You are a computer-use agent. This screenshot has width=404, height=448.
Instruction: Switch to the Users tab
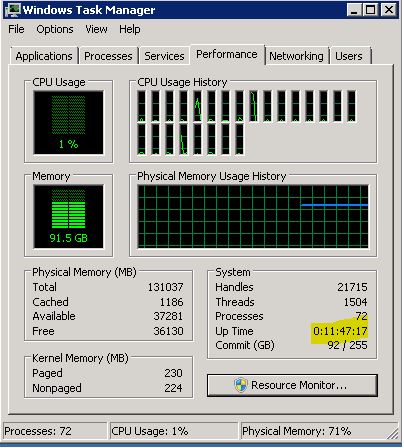[x=349, y=56]
